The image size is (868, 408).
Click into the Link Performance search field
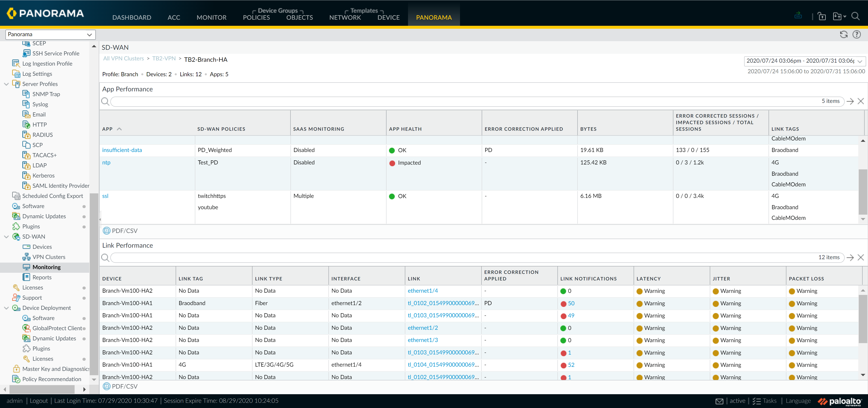tap(462, 258)
